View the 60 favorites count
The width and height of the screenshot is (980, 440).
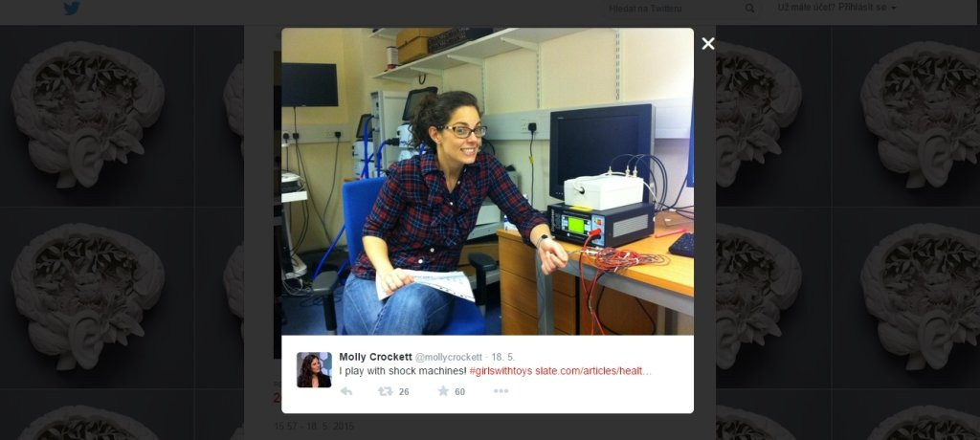pyautogui.click(x=460, y=392)
